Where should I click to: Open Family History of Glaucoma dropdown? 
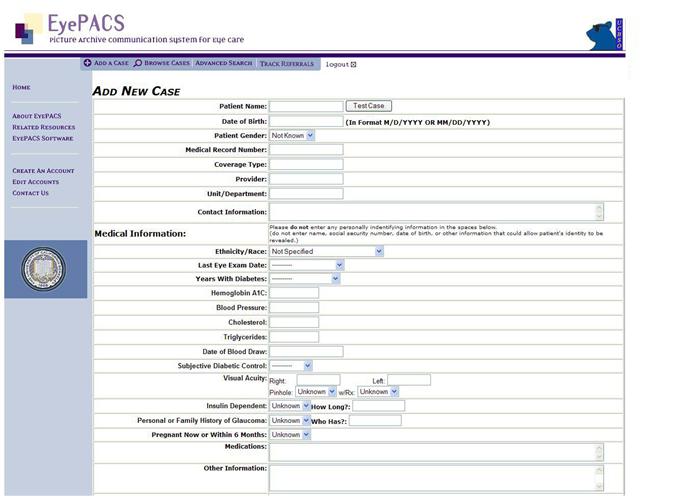(290, 420)
